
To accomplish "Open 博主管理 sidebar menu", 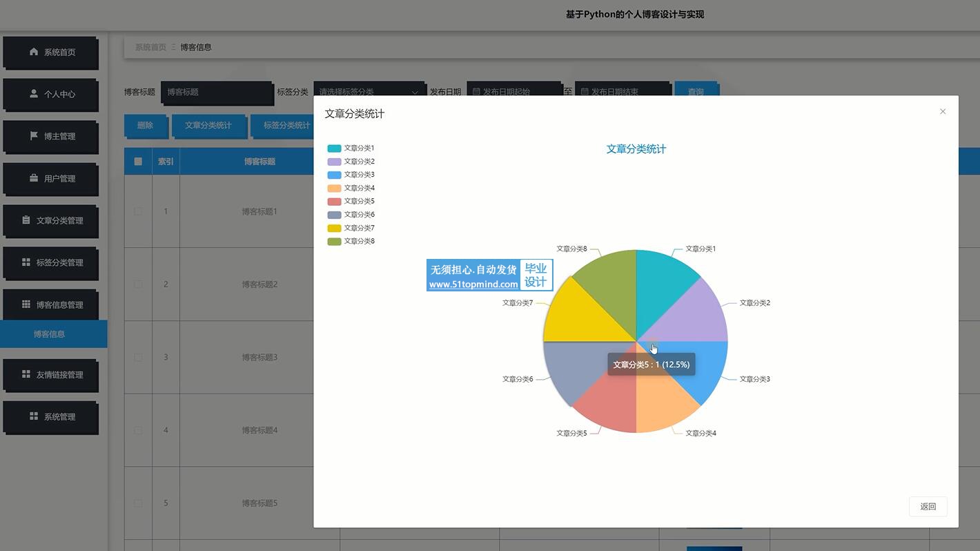I will click(x=50, y=137).
